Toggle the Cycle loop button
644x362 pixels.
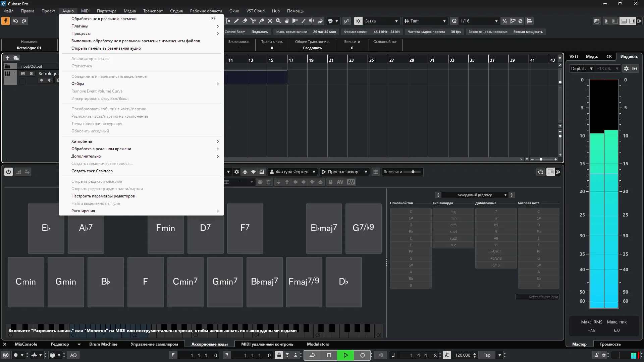click(312, 355)
